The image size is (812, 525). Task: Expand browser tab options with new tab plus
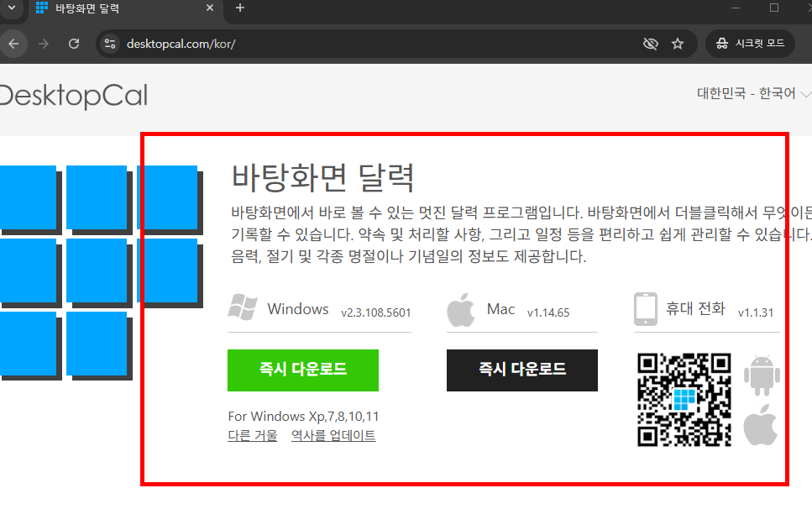click(x=240, y=8)
